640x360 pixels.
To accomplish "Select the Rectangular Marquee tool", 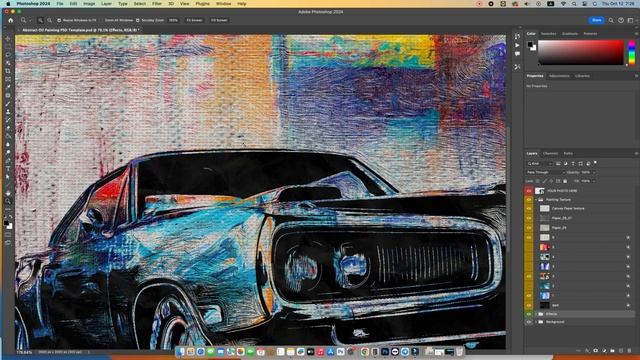I will coord(8,47).
